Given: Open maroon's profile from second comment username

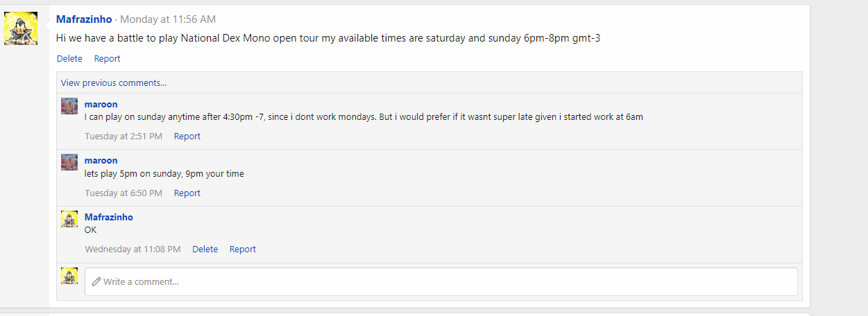Looking at the screenshot, I should (101, 161).
